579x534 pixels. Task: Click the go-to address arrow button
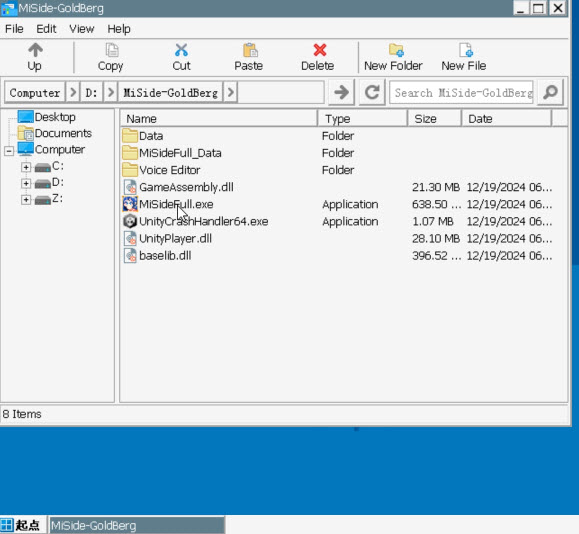342,92
